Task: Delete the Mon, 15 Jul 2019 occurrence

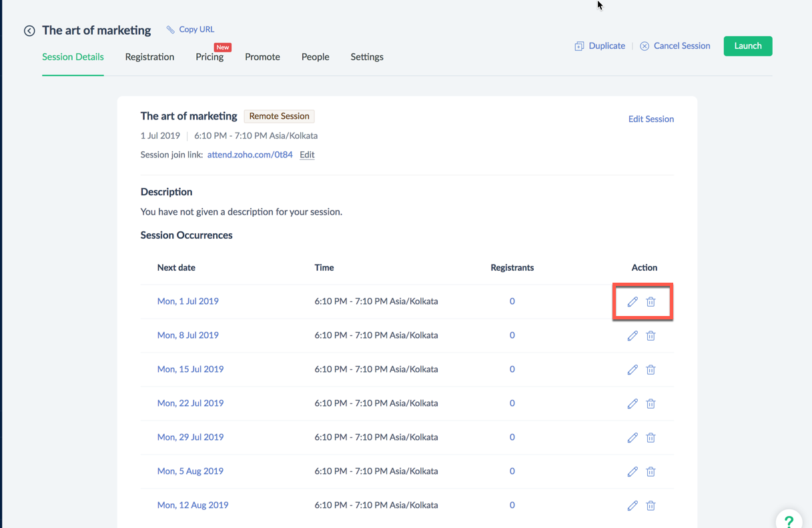Action: point(651,369)
